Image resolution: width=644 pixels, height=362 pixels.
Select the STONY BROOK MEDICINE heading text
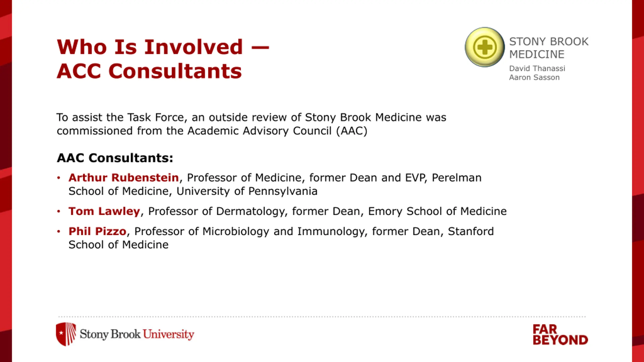coord(549,48)
